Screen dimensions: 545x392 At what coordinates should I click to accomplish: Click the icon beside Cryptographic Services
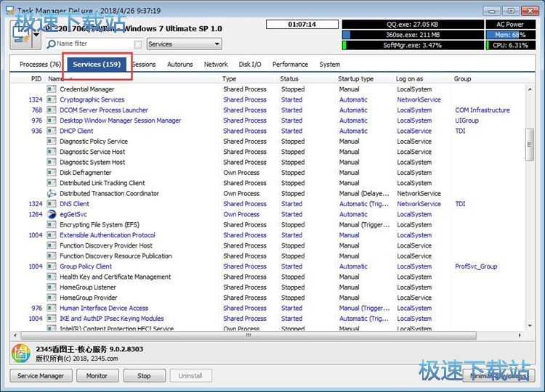pos(52,100)
